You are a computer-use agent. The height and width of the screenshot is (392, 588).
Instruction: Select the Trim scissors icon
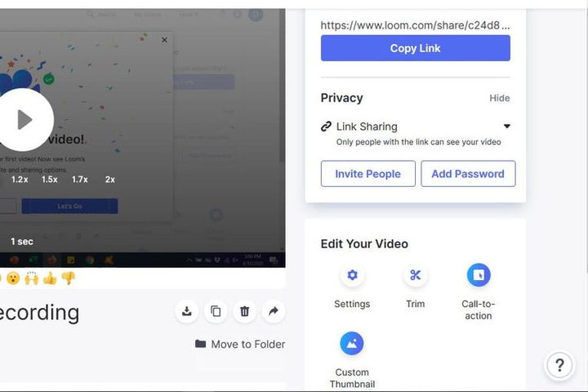point(415,275)
